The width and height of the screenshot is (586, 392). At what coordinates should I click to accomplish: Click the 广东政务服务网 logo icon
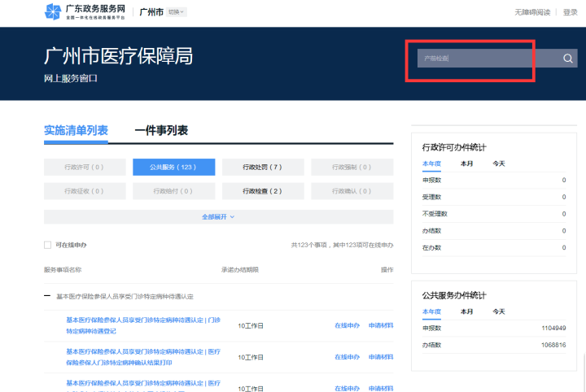click(x=53, y=11)
